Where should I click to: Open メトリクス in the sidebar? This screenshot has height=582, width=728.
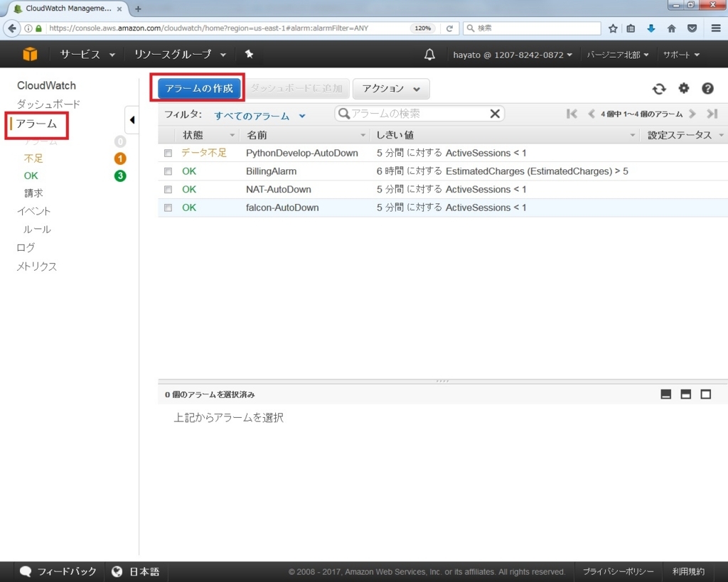point(37,266)
